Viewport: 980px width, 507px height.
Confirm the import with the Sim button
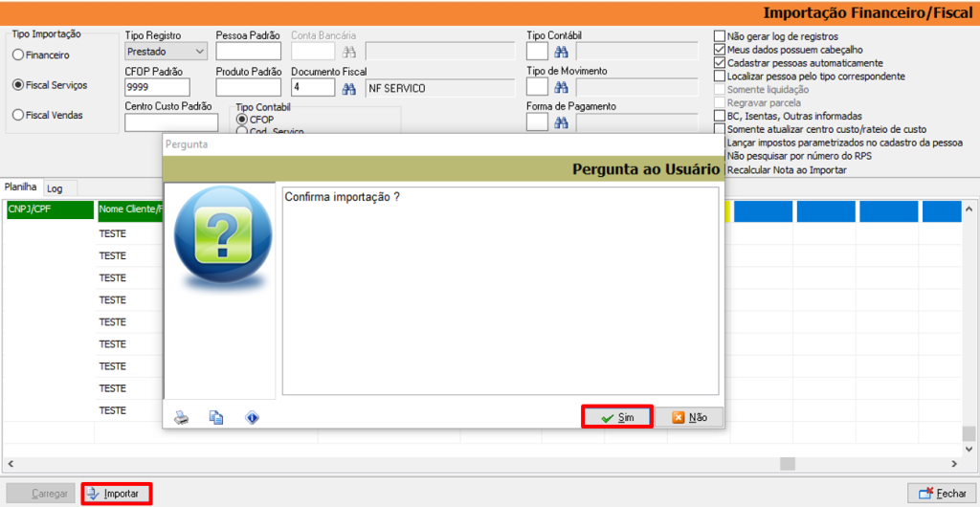coord(617,418)
